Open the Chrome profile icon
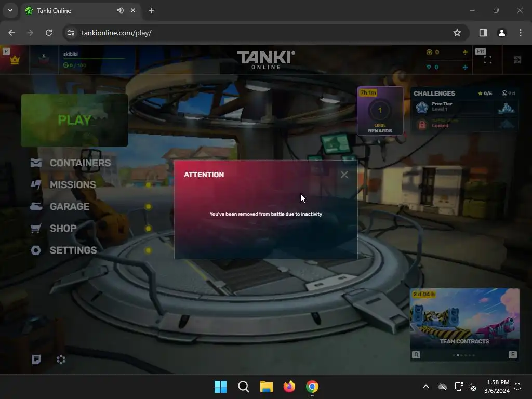This screenshot has width=532, height=399. pos(502,33)
